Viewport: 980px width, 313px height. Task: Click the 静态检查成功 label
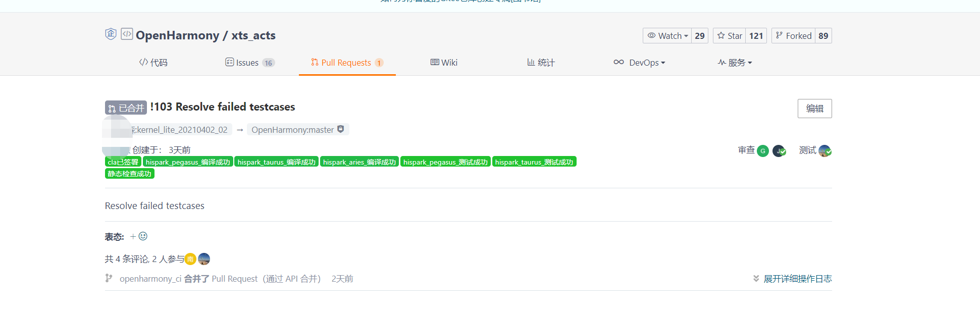(130, 174)
